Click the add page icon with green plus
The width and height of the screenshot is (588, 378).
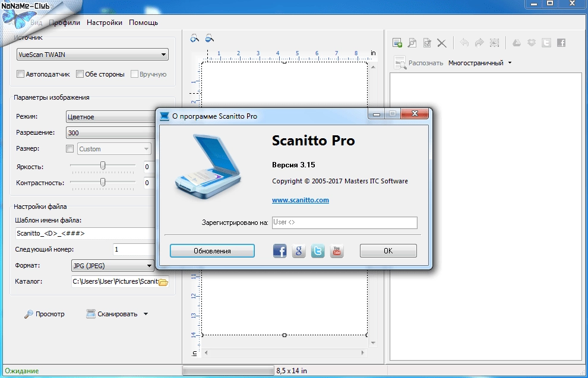pyautogui.click(x=397, y=43)
